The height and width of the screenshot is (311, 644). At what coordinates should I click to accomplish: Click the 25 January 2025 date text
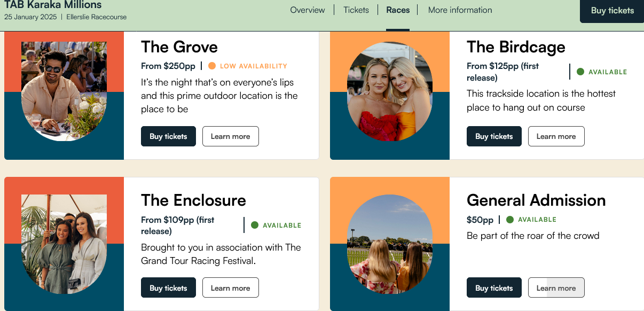tap(30, 17)
